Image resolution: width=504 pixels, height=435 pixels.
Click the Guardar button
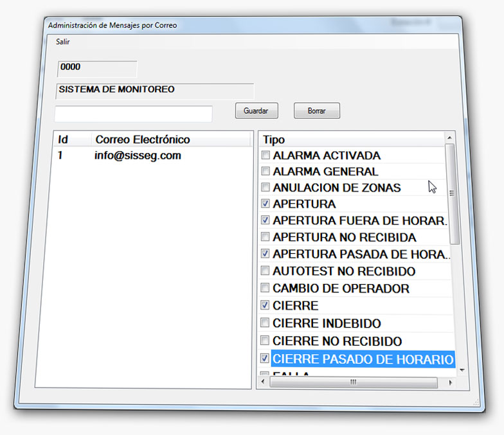point(256,111)
